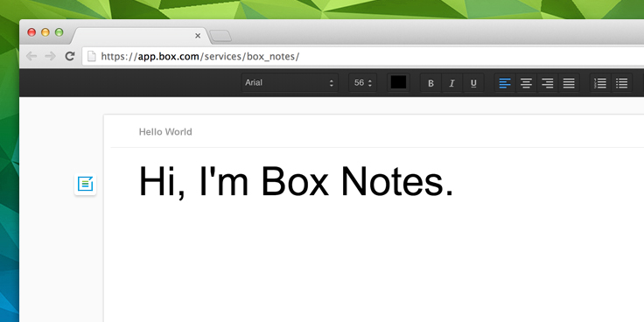
Task: Open the font size 56 selector
Action: coord(362,83)
